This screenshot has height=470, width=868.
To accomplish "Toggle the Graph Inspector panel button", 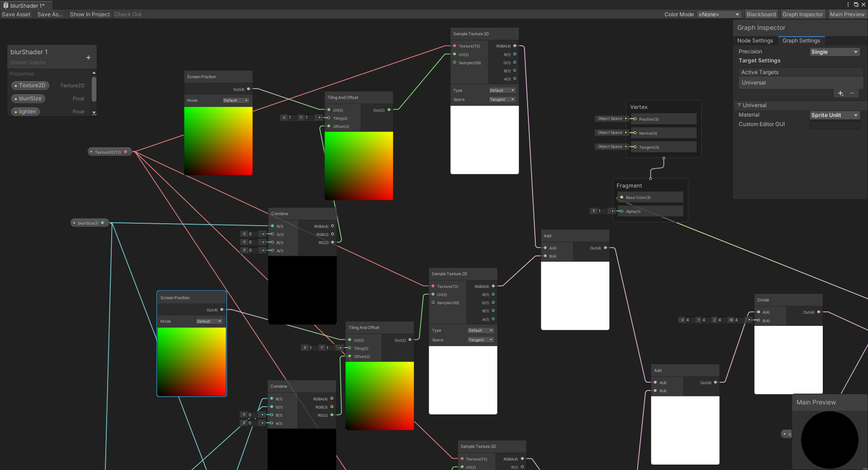I will (802, 14).
